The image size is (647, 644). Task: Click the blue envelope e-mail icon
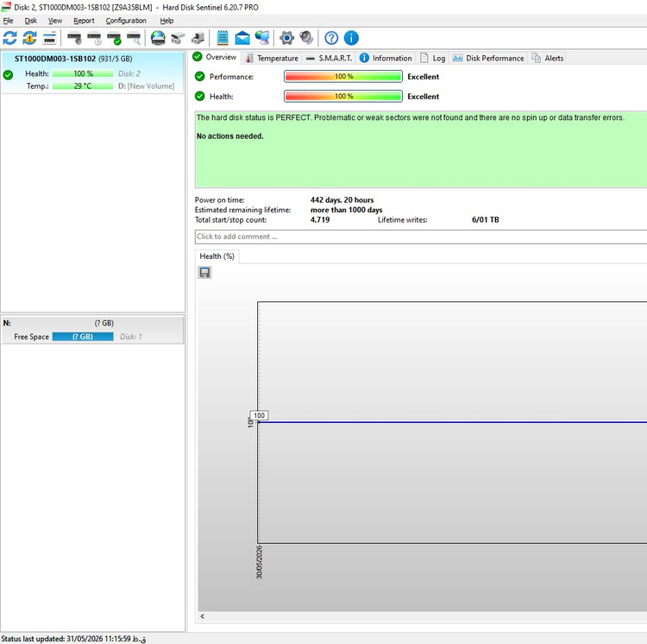tap(242, 38)
